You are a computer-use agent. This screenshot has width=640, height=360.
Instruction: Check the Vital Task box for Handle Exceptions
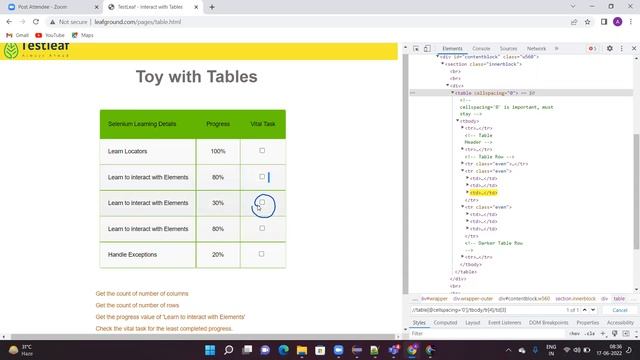[262, 254]
